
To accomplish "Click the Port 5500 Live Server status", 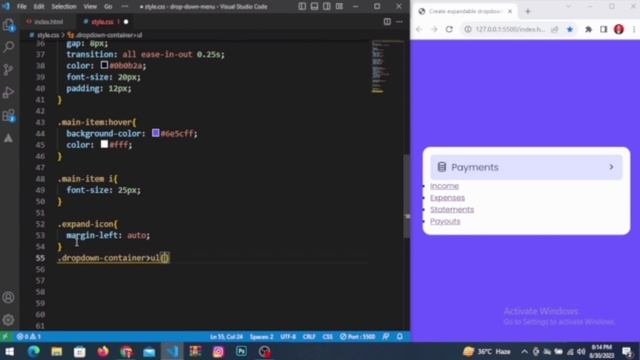I will [358, 337].
